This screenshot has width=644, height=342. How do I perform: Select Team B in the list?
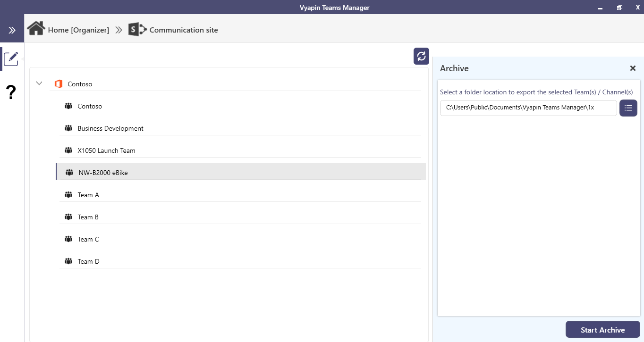click(x=240, y=217)
